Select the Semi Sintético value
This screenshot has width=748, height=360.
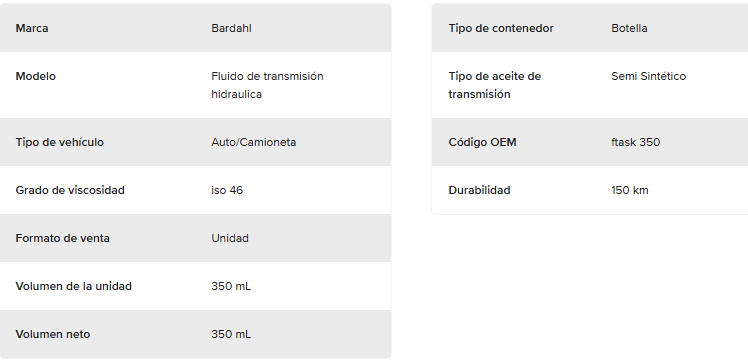click(x=648, y=76)
